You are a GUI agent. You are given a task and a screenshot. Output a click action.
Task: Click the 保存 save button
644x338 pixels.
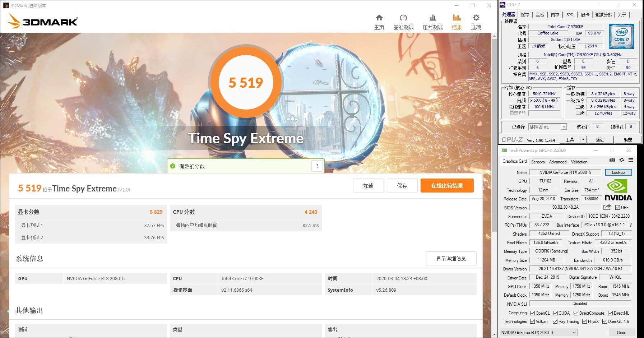[402, 186]
